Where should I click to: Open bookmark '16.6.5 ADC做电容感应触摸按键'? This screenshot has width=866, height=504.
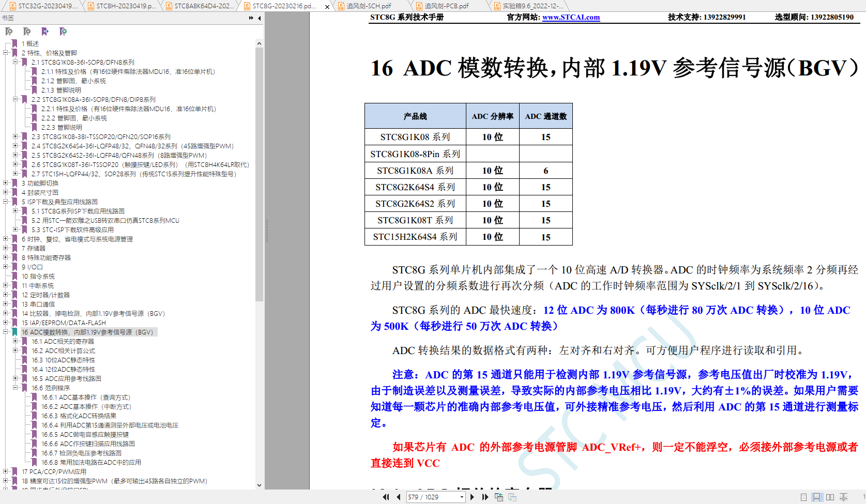(x=85, y=434)
